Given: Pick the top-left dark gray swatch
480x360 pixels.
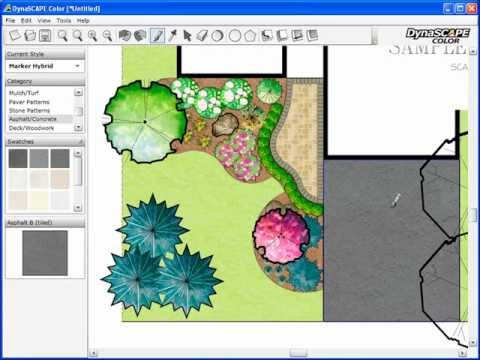Looking at the screenshot, I should click(18, 158).
